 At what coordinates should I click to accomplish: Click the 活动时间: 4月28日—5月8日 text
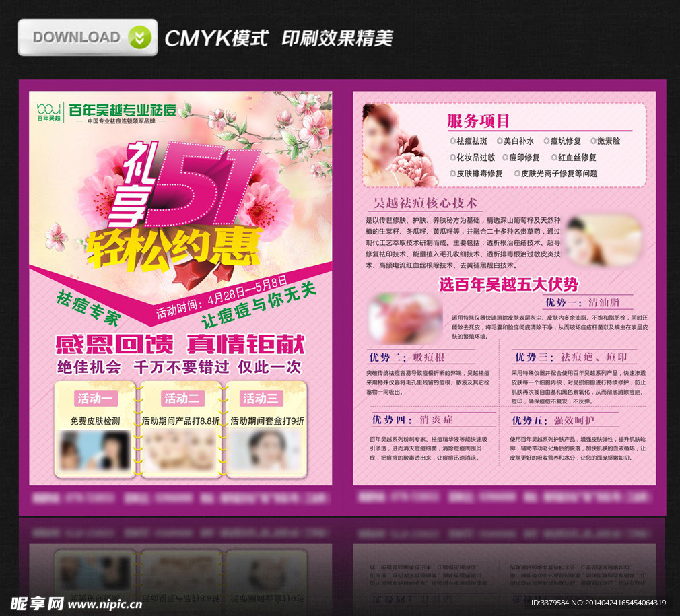coord(222,298)
